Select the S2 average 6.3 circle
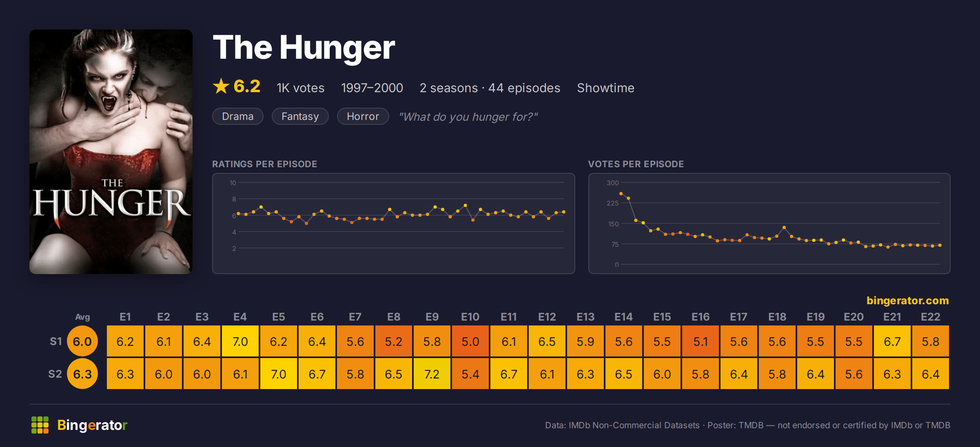This screenshot has width=980, height=447. pyautogui.click(x=82, y=374)
